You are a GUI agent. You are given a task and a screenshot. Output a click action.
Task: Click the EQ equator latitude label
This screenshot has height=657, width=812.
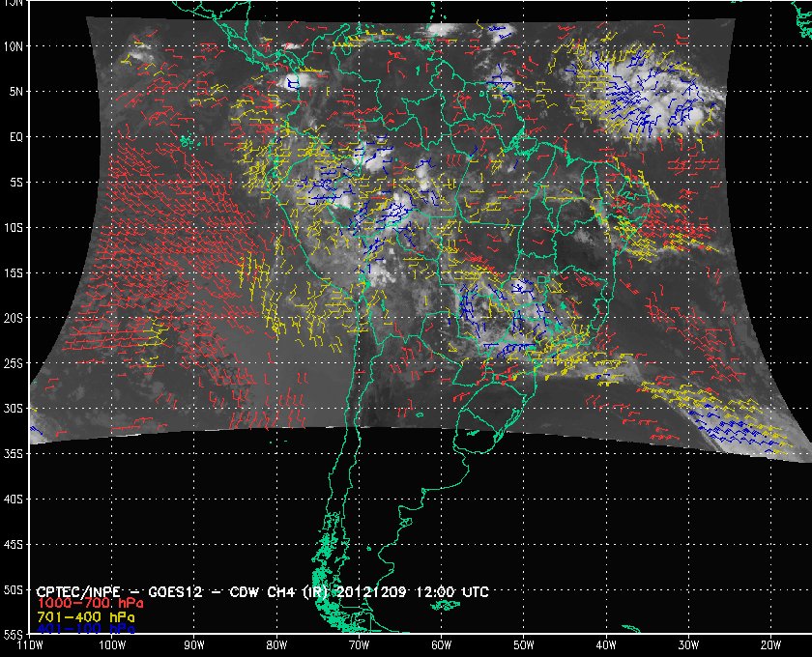tap(15, 136)
